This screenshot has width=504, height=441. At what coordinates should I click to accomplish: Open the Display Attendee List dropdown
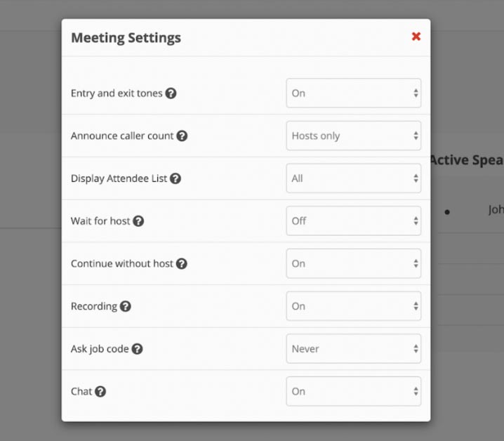click(353, 178)
